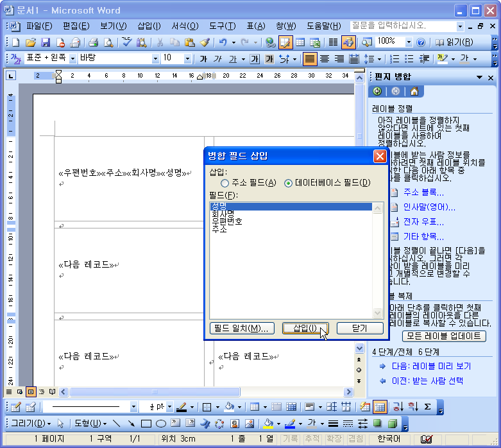Screen dimensions: 501x448
Task: Click the Columns icon
Action: 334,42
